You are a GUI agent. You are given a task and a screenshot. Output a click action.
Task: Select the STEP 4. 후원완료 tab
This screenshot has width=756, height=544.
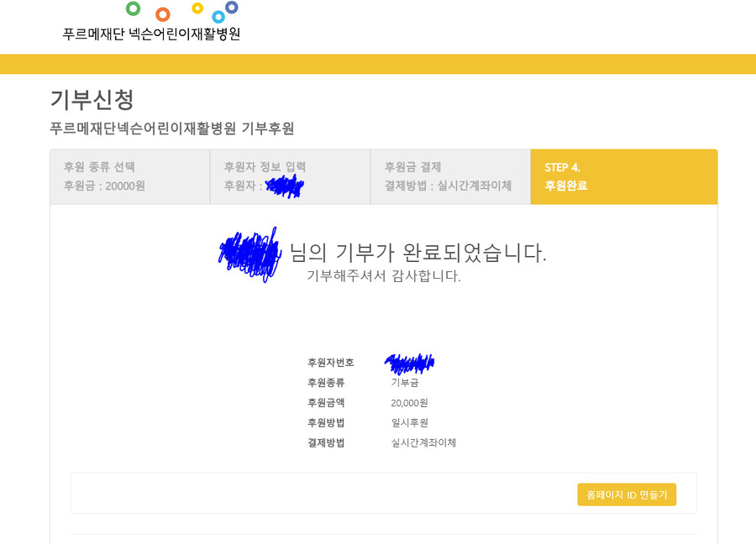(623, 176)
